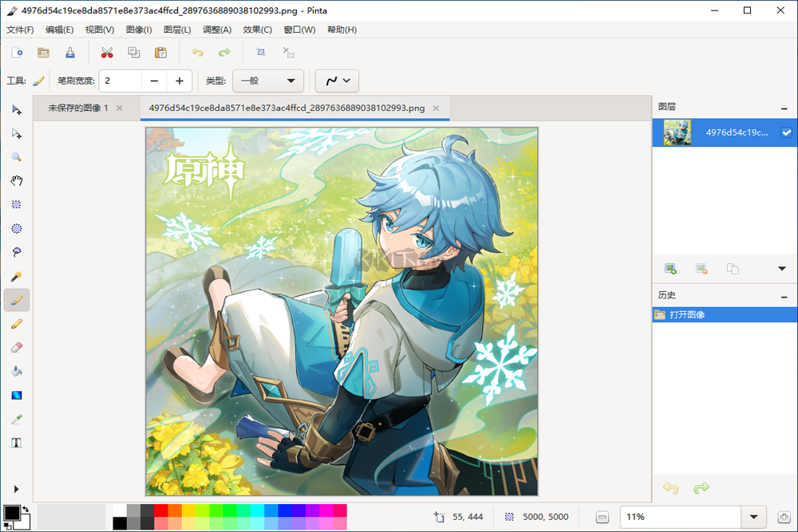
Task: Click the Save image icon
Action: pos(70,53)
